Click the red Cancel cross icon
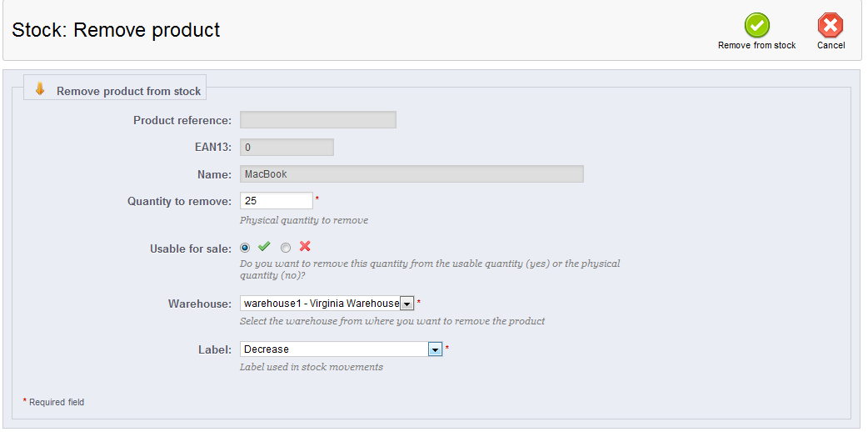The height and width of the screenshot is (432, 868). tap(831, 26)
